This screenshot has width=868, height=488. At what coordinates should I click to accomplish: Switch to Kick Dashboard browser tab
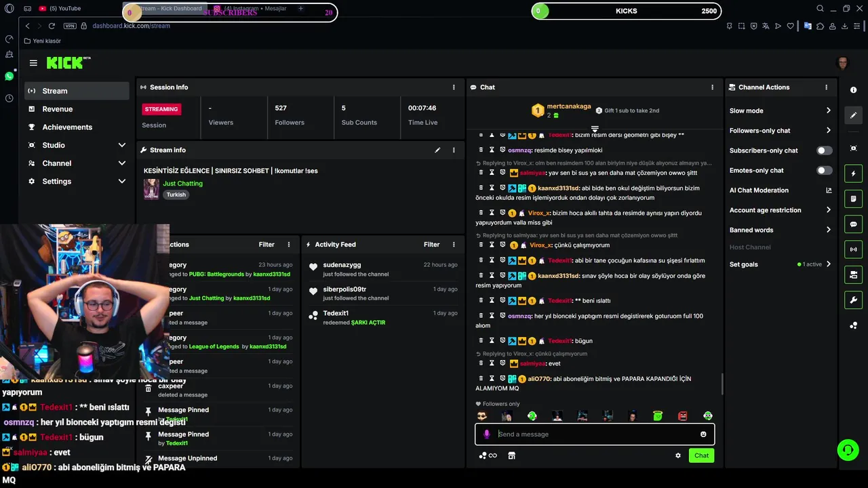tap(166, 9)
